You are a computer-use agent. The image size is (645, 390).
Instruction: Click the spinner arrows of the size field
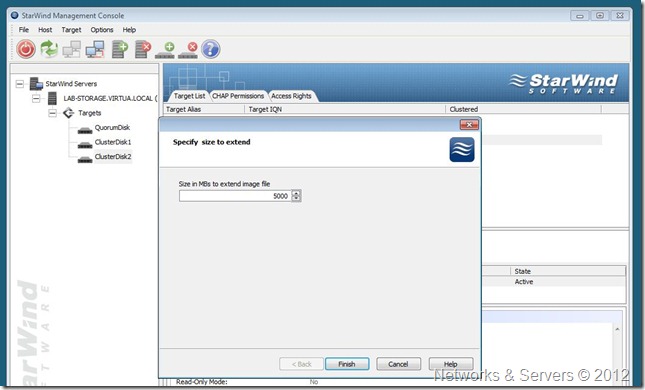pyautogui.click(x=296, y=196)
